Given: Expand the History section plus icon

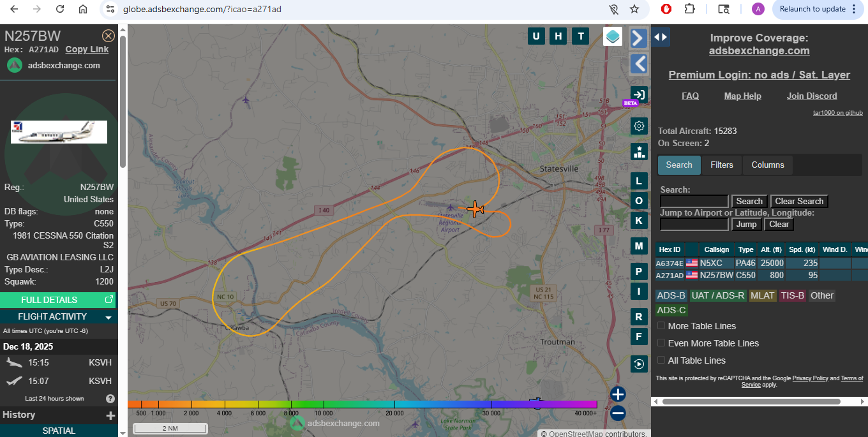Looking at the screenshot, I should pos(110,415).
